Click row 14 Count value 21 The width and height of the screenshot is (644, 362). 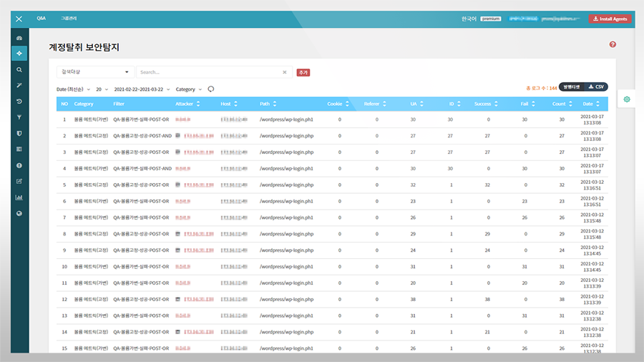(x=562, y=332)
